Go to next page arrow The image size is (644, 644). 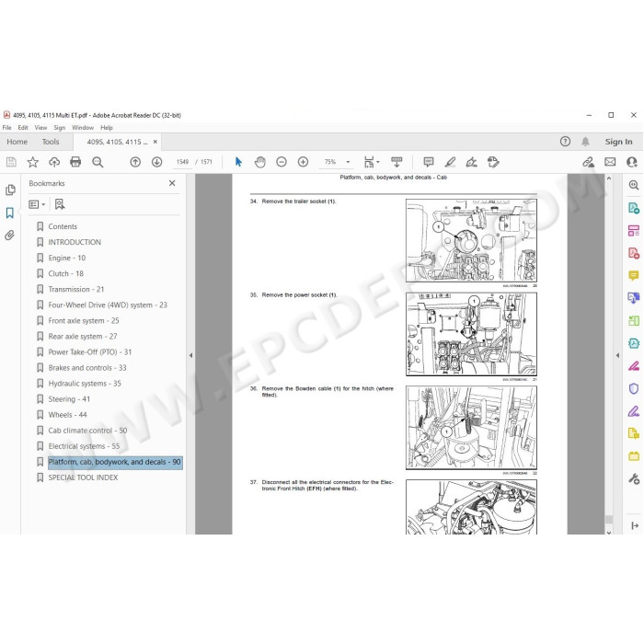pos(157,162)
